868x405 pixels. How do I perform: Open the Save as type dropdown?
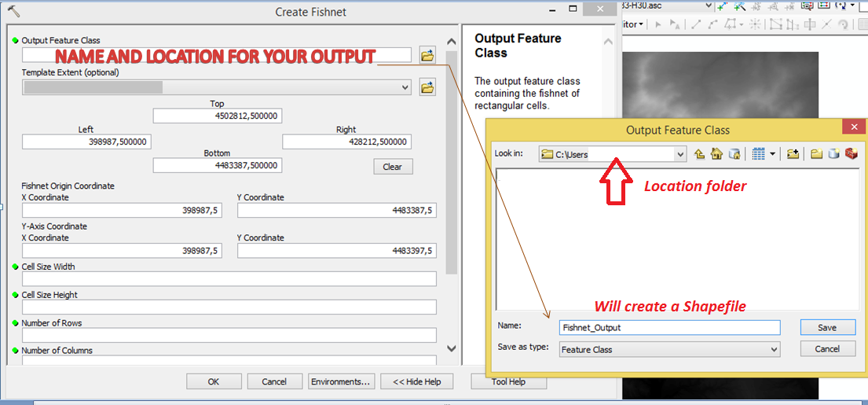pyautogui.click(x=774, y=349)
